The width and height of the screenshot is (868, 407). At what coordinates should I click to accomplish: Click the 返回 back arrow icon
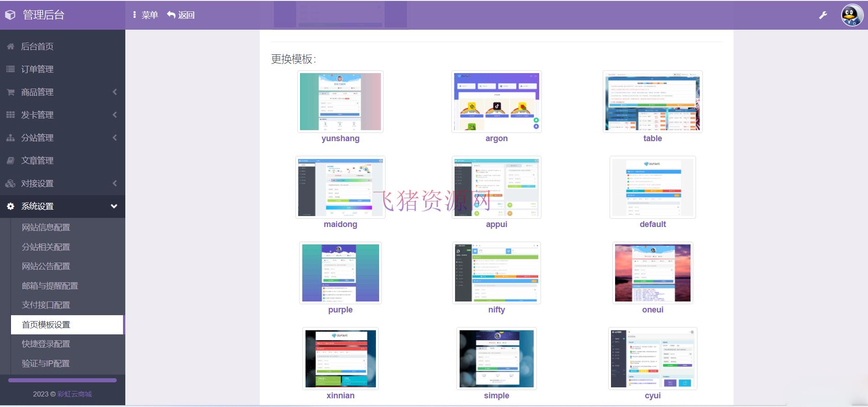[x=171, y=15]
